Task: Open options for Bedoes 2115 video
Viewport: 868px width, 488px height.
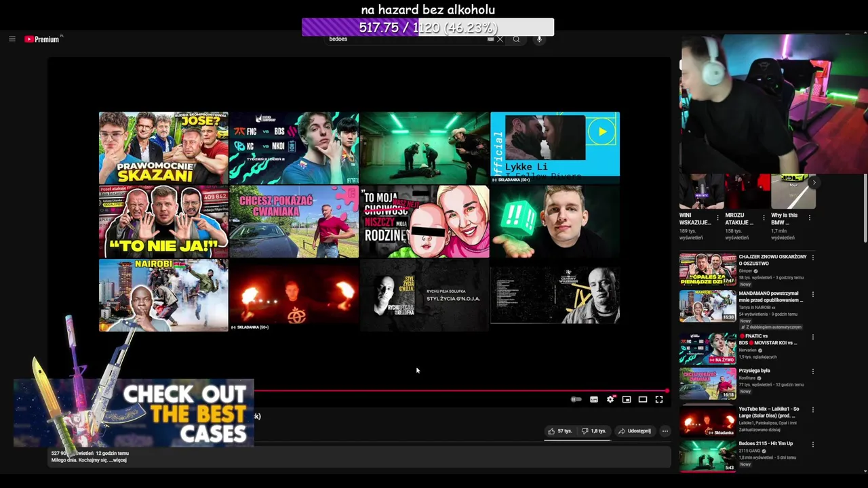Action: (x=812, y=444)
